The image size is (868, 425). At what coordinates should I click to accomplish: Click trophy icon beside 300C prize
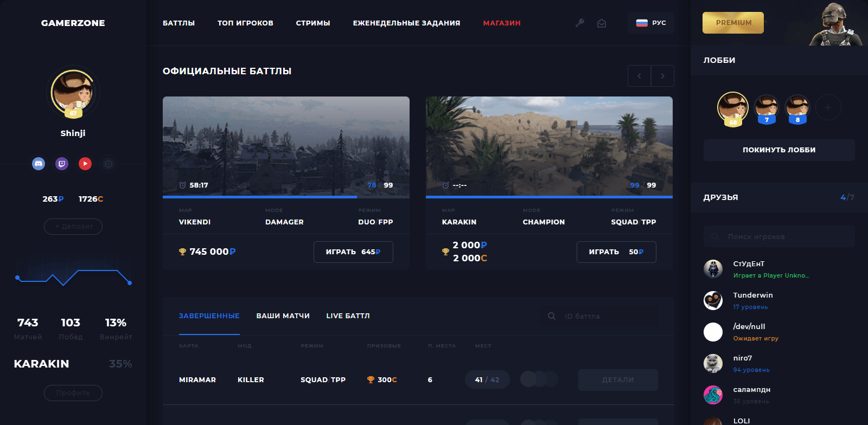coord(371,379)
